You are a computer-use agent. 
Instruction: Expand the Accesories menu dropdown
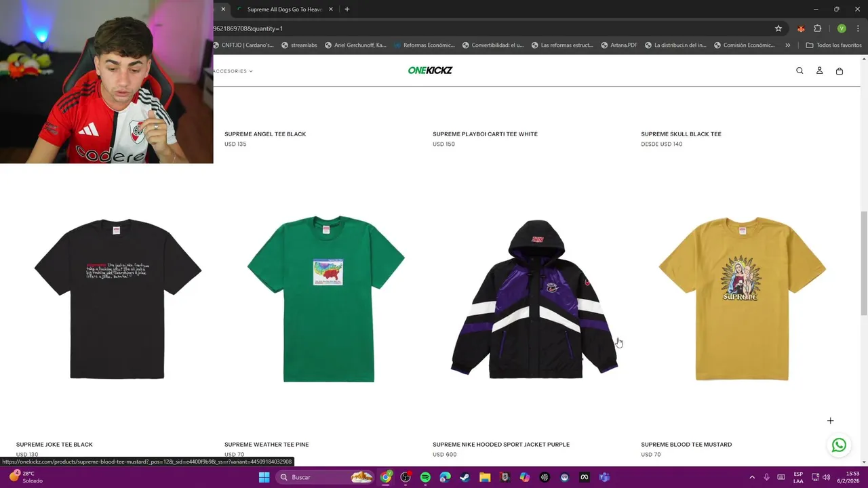(x=233, y=71)
